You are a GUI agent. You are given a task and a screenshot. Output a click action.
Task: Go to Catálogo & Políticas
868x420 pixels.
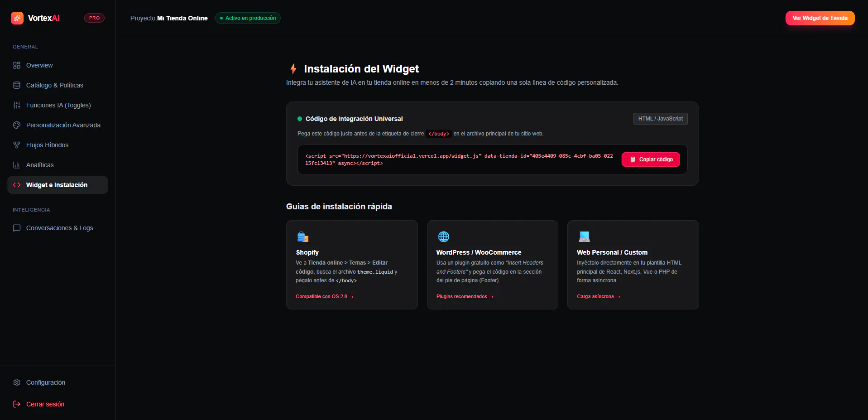pyautogui.click(x=58, y=85)
